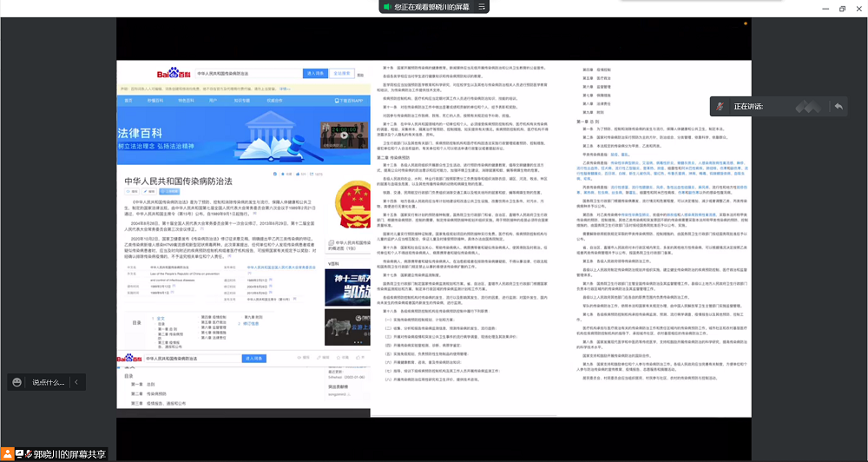Image resolution: width=868 pixels, height=462 pixels.
Task: Click the muted microphone icon beside 正在讲话
Action: pos(720,106)
